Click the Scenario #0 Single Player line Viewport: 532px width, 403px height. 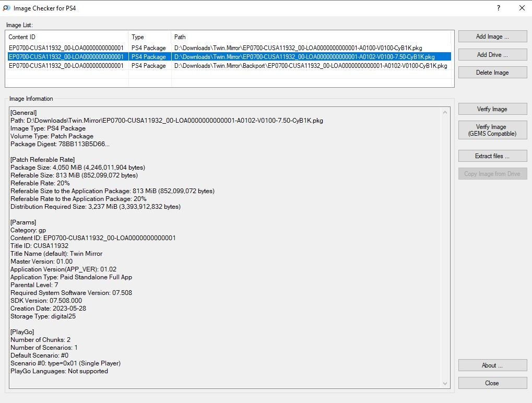65,363
